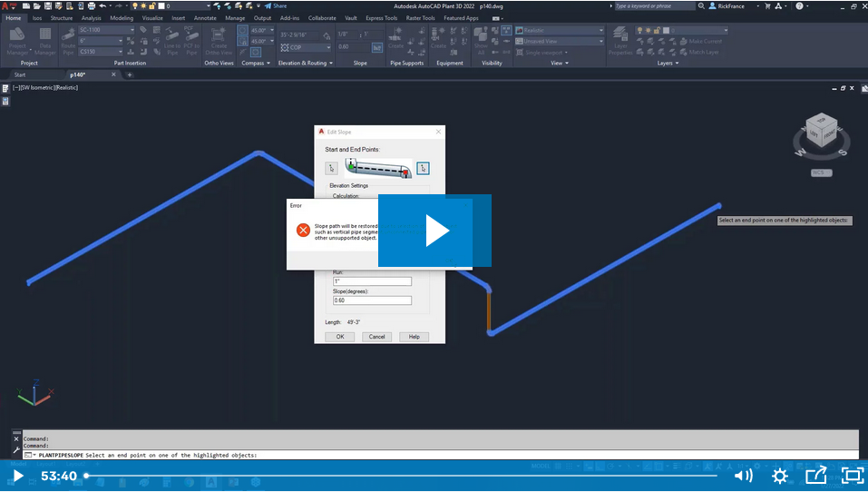Open the Express Tools tab
The width and height of the screenshot is (868, 492).
(x=382, y=18)
